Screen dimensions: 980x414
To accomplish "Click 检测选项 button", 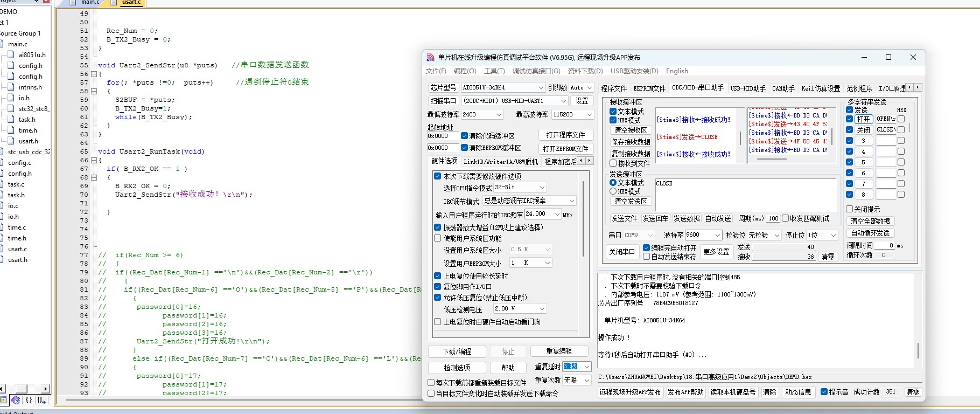I will tap(457, 368).
